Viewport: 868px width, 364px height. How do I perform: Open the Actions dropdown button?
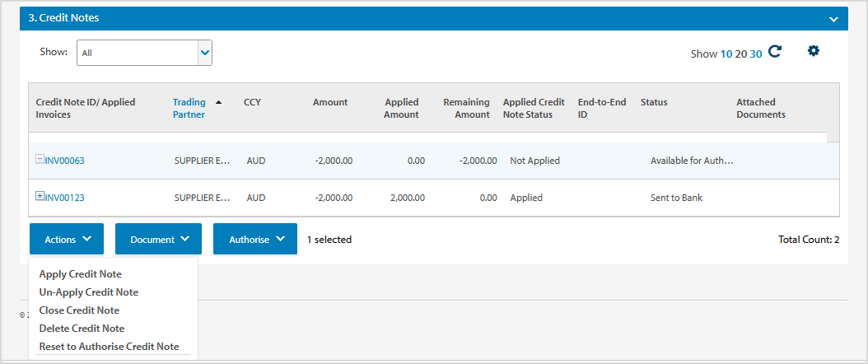coord(67,239)
